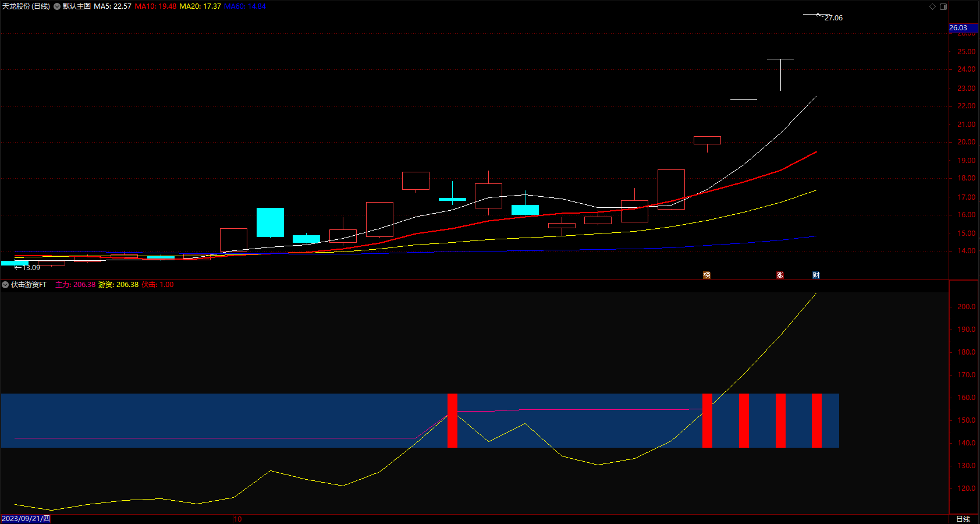Click the 10 month marker on time axis
980x524 pixels.
click(237, 519)
